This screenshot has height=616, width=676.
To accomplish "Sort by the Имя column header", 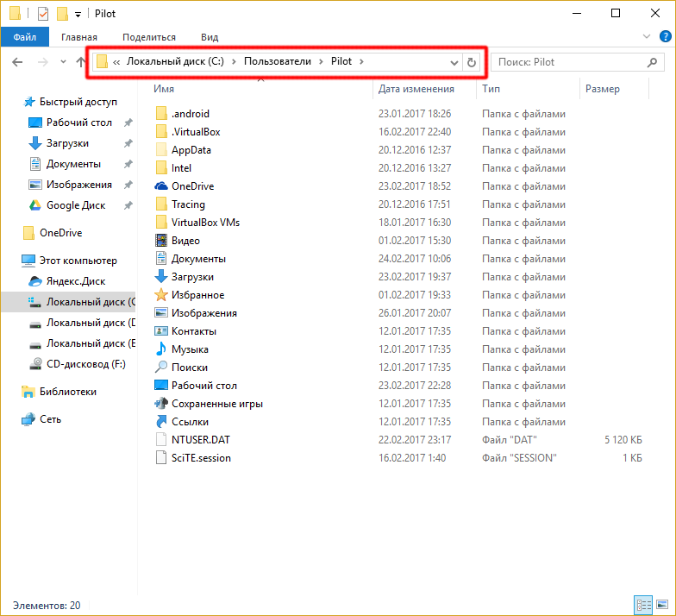I will click(164, 89).
